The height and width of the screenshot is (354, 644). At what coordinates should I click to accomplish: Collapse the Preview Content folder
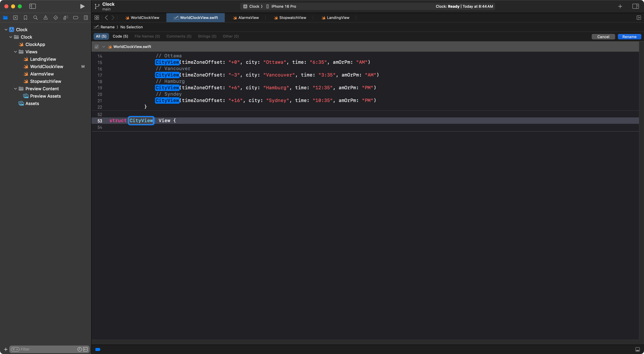tap(15, 89)
